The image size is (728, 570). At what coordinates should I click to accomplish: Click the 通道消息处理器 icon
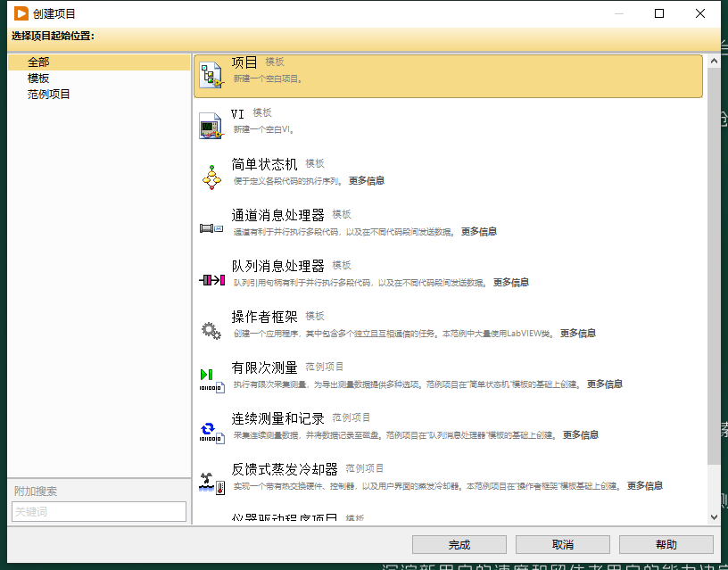[x=211, y=228]
